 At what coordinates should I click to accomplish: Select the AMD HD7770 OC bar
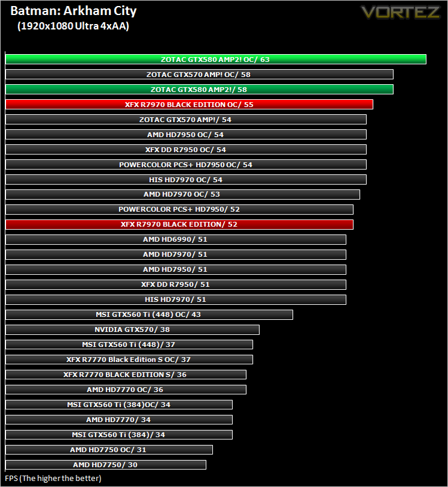click(126, 390)
